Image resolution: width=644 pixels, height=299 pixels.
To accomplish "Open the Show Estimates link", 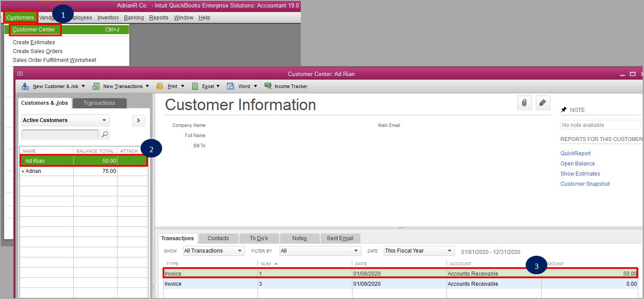I will [580, 174].
